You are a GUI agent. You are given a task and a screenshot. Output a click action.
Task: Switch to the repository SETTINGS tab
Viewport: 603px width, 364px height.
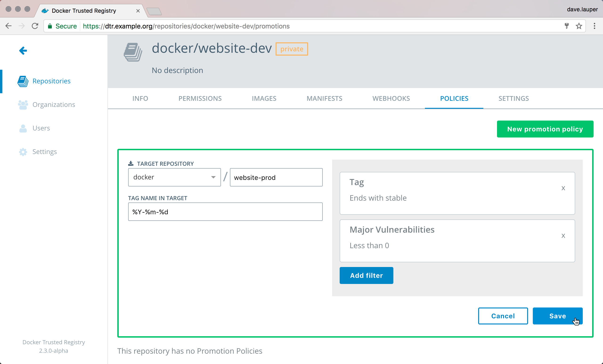click(513, 98)
